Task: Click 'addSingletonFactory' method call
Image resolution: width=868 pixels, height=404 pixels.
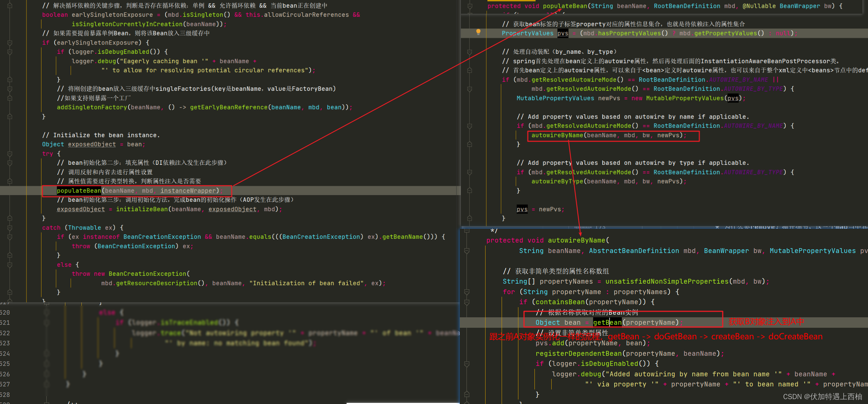Action: pos(92,107)
